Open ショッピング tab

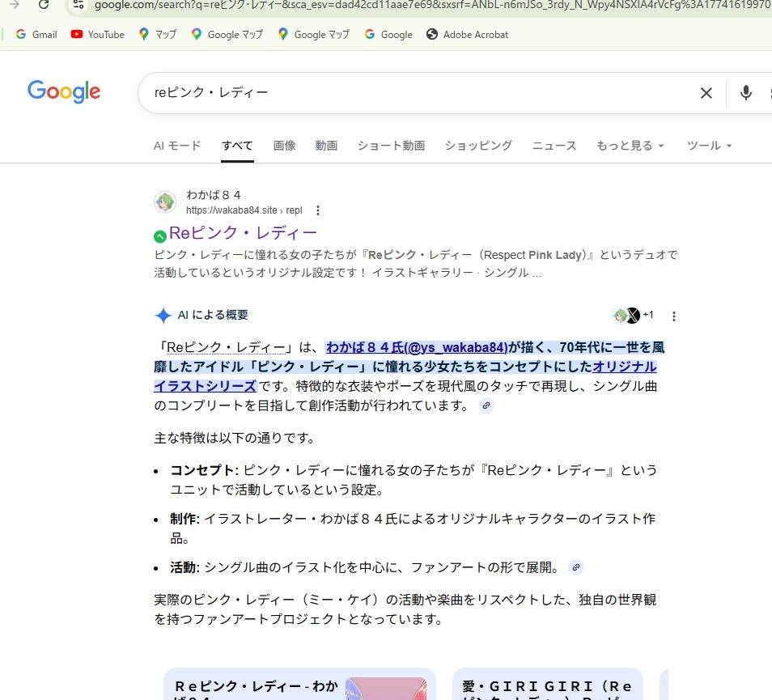tap(478, 146)
